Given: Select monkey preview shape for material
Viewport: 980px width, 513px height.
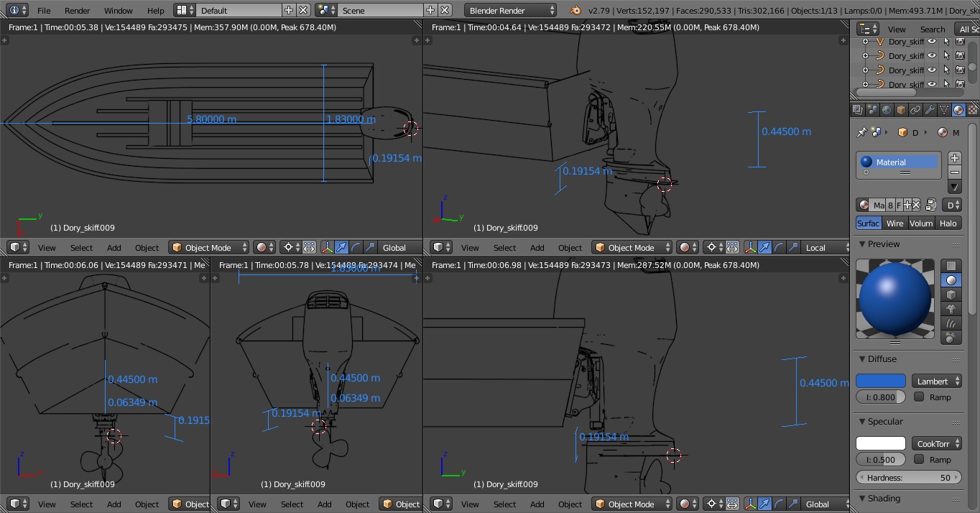Looking at the screenshot, I should tap(951, 310).
